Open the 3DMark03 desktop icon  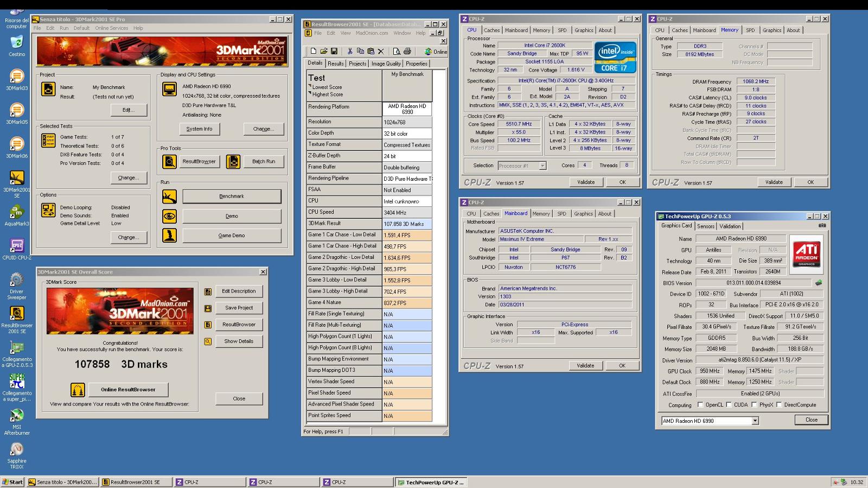(17, 79)
